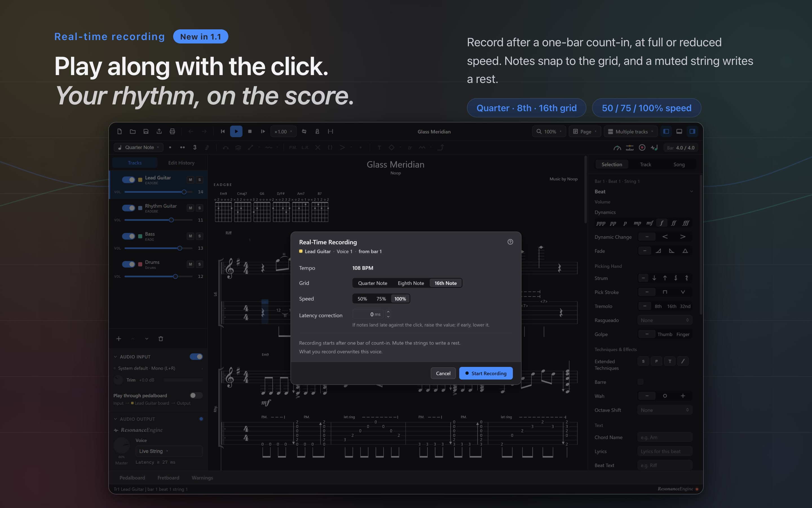Mute the Bass track
The height and width of the screenshot is (508, 812).
pyautogui.click(x=191, y=236)
